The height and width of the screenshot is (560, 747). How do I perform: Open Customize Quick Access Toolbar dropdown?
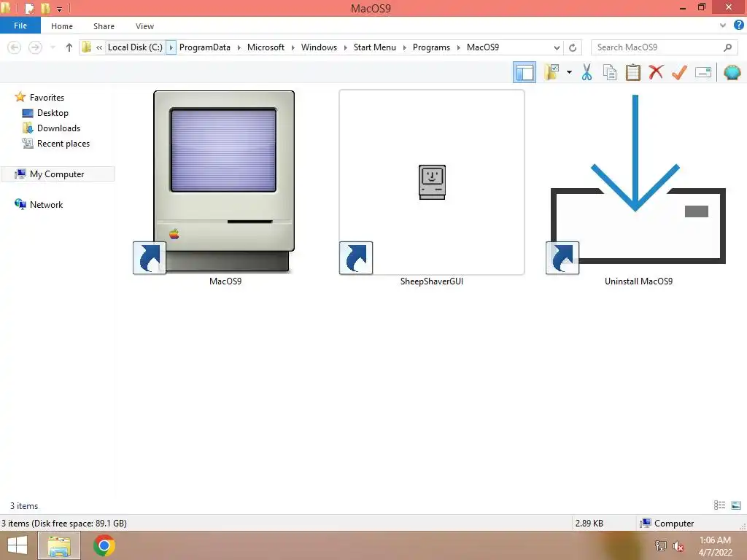pyautogui.click(x=60, y=9)
